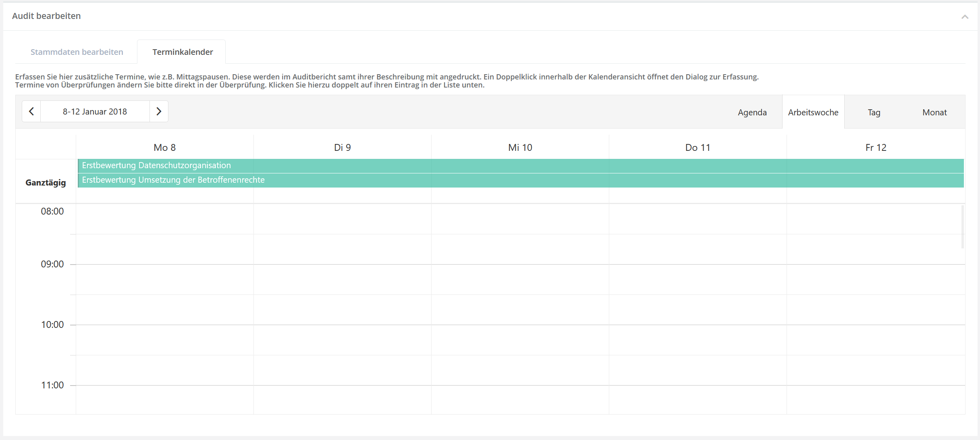Click the Di 9 day header
Viewport: 980px width, 440px height.
click(343, 148)
